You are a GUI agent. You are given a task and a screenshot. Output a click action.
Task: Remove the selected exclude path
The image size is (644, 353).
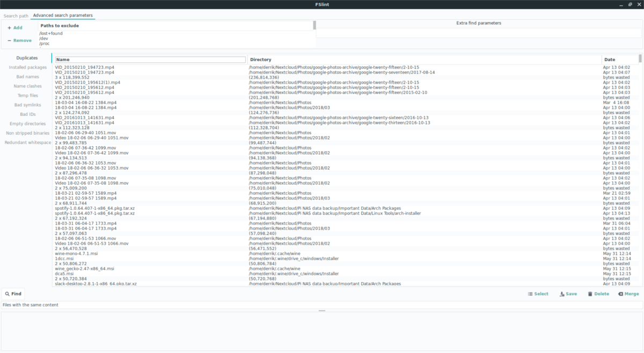click(19, 40)
